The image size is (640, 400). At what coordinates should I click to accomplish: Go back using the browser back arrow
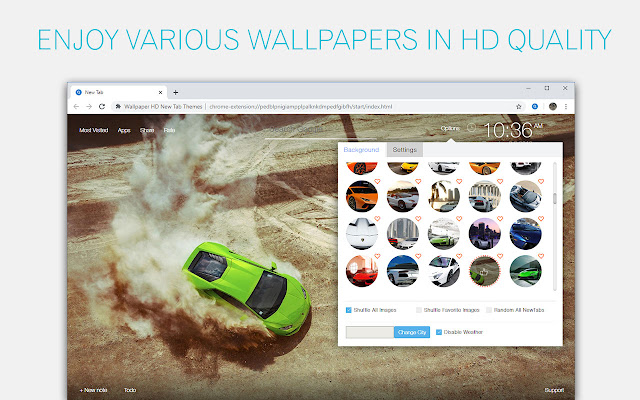click(76, 107)
